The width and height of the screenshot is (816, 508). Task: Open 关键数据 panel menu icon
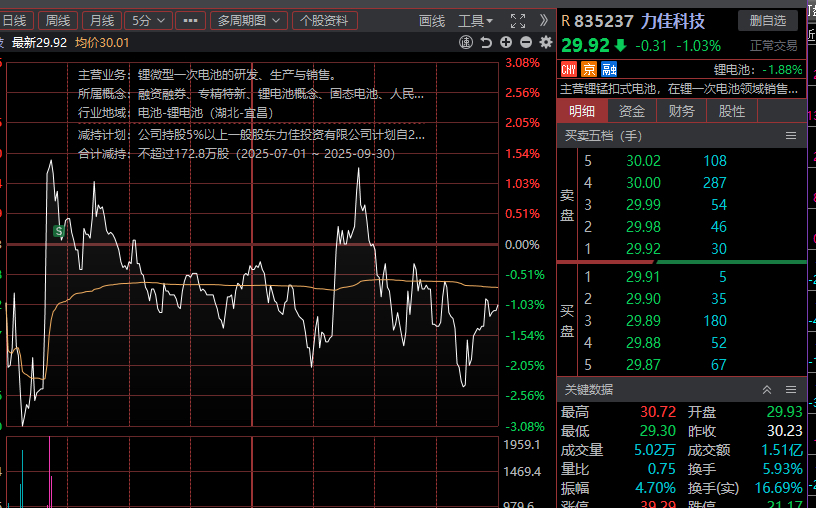point(791,390)
